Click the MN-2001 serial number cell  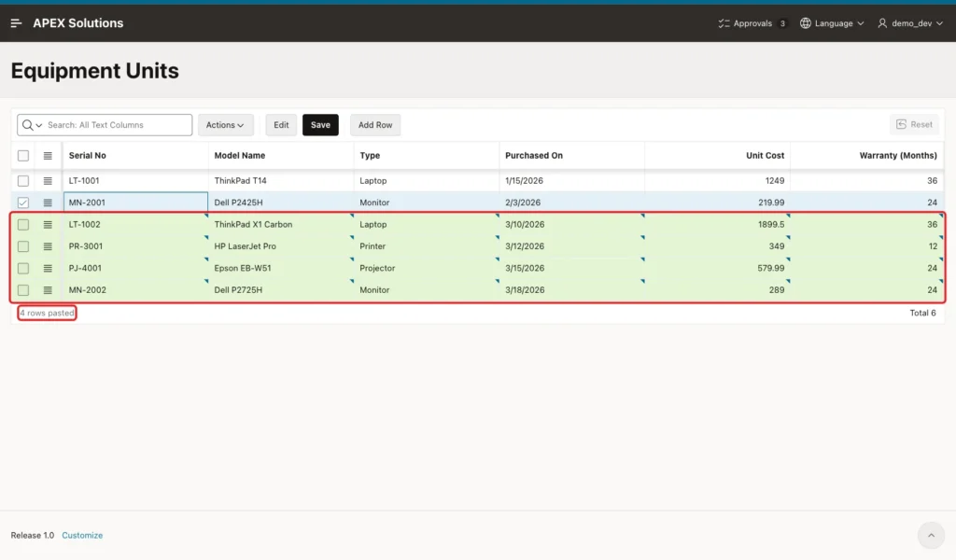pos(136,203)
